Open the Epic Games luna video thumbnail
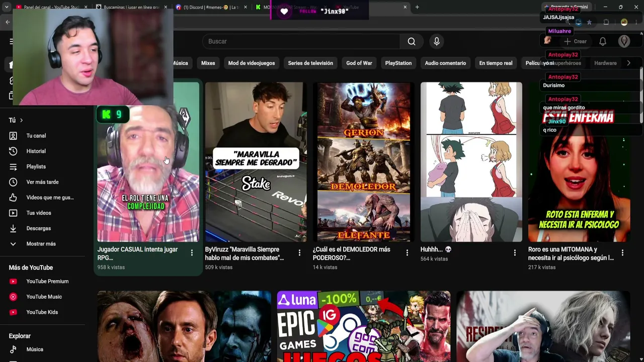 (363, 326)
